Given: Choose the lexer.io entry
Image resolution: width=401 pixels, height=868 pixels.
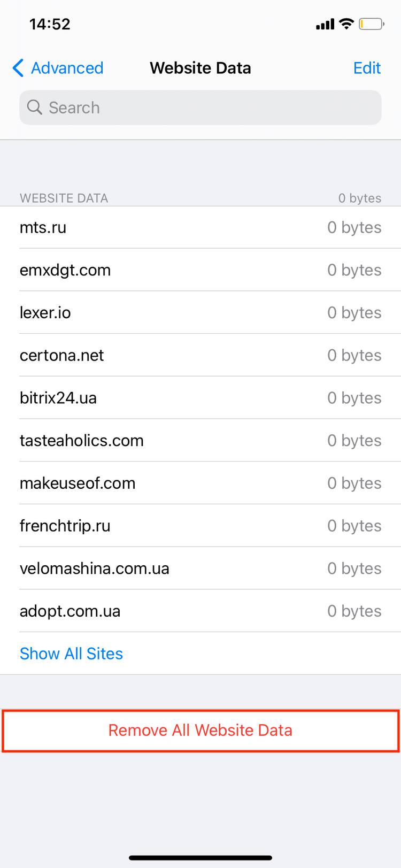Looking at the screenshot, I should [x=200, y=312].
